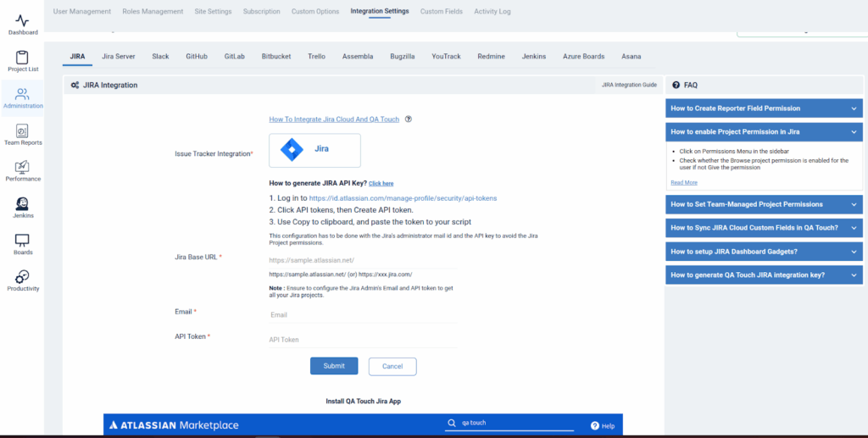Screen dimensions: 868x438
Task: Select the Administration users icon
Action: click(22, 94)
